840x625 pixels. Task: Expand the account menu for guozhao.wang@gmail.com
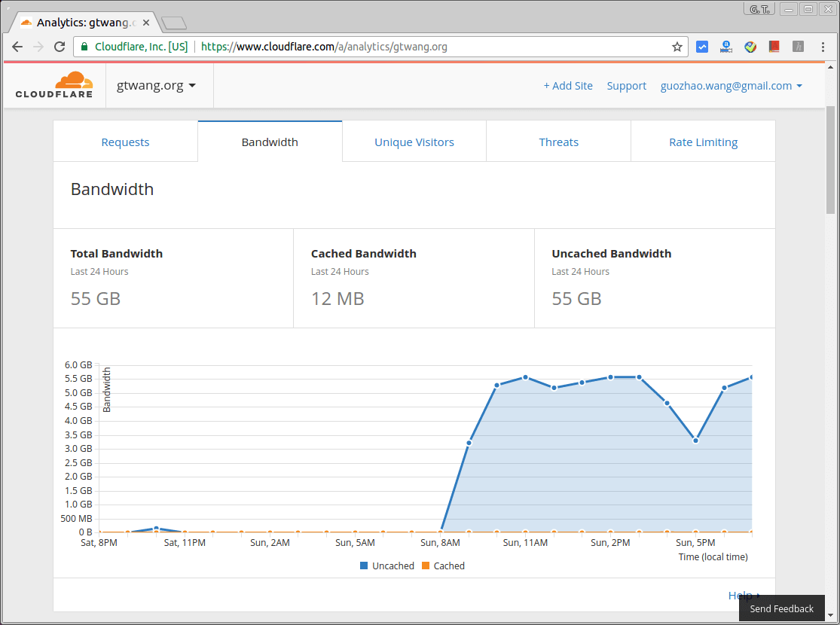[731, 85]
